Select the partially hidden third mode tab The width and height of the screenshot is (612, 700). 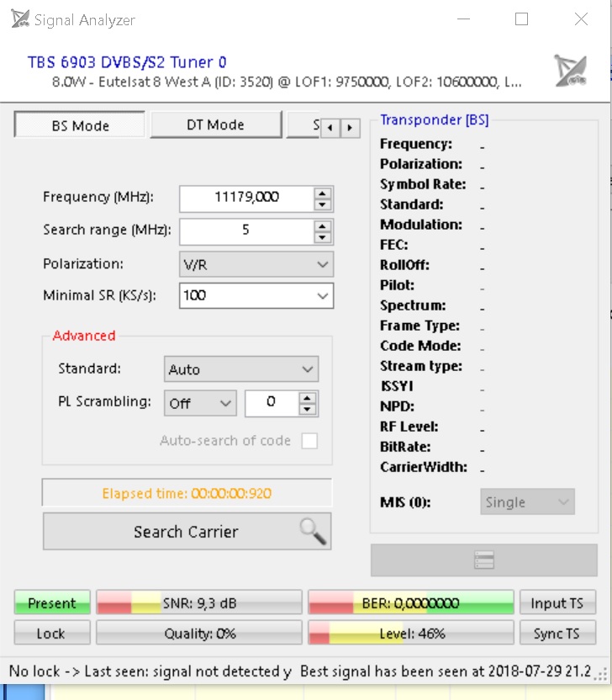click(303, 125)
